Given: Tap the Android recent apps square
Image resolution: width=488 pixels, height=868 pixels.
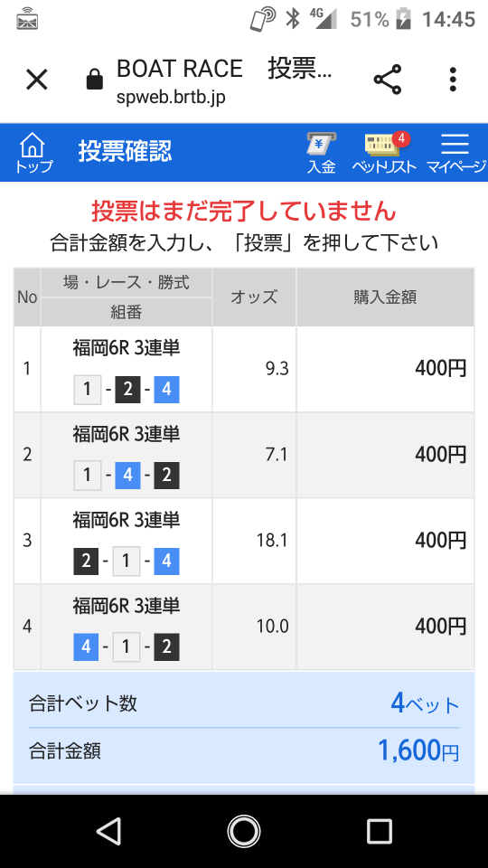Looking at the screenshot, I should click(x=380, y=831).
